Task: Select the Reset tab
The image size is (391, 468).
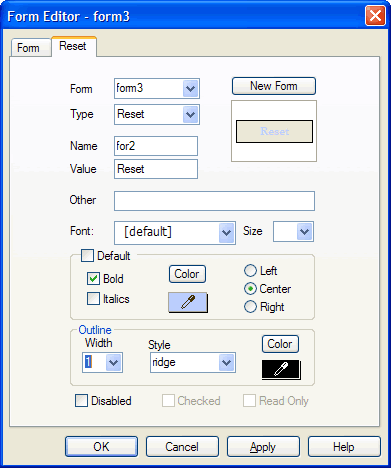Action: tap(74, 46)
